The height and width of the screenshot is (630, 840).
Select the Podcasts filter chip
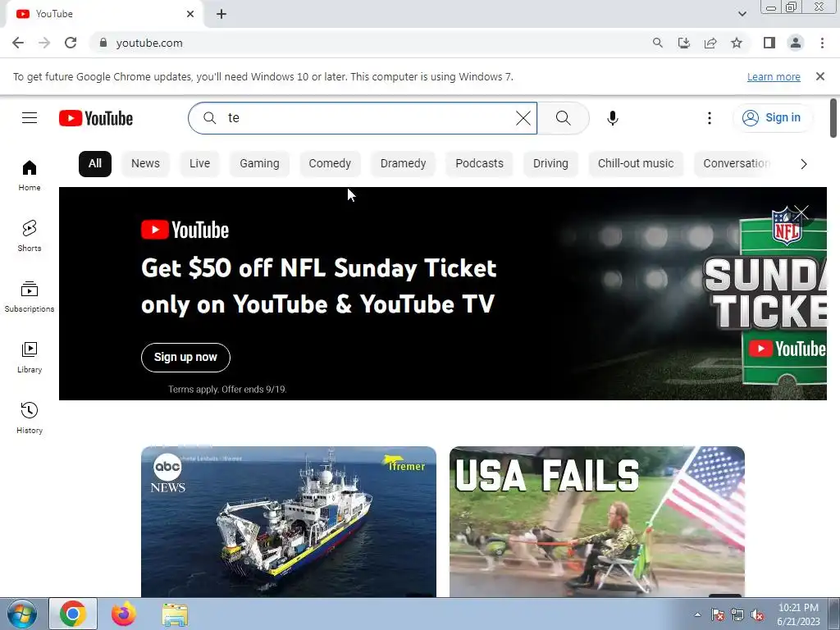pos(479,164)
